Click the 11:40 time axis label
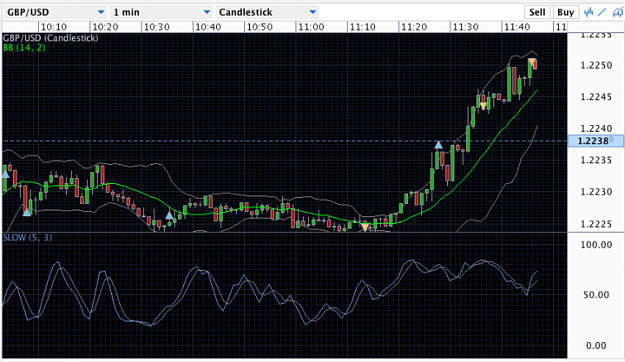This screenshot has width=625, height=362. (517, 27)
